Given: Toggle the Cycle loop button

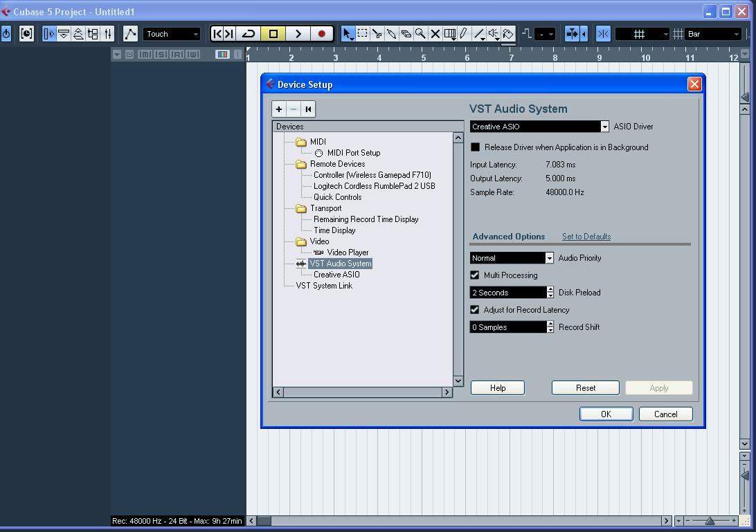Looking at the screenshot, I should tap(249, 34).
